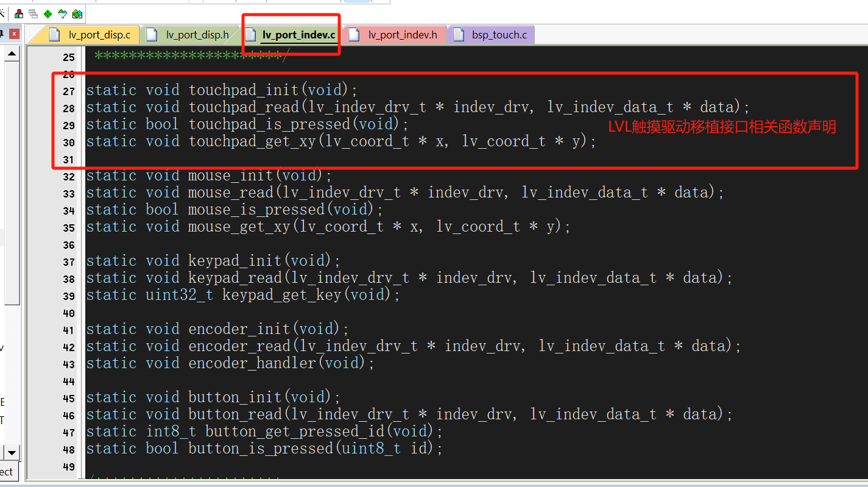The image size is (868, 487).
Task: Click line number 27 in the gutter
Action: click(69, 91)
